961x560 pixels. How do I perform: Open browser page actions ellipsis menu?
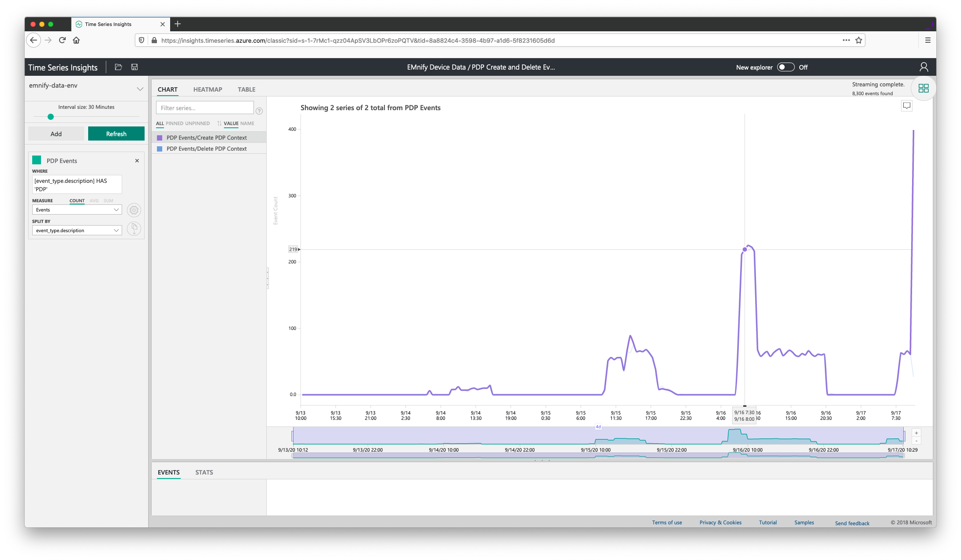point(846,40)
